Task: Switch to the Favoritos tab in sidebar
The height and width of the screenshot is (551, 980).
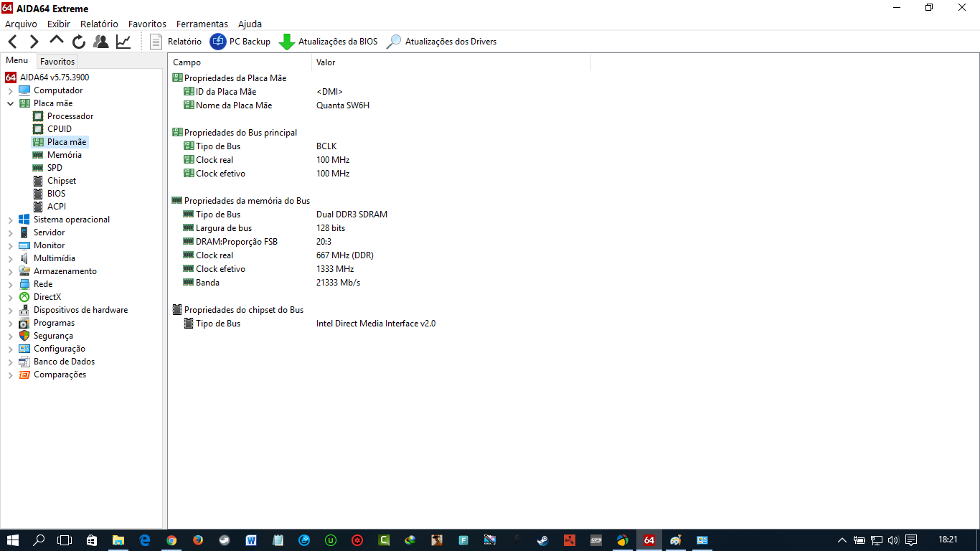Action: pyautogui.click(x=57, y=62)
